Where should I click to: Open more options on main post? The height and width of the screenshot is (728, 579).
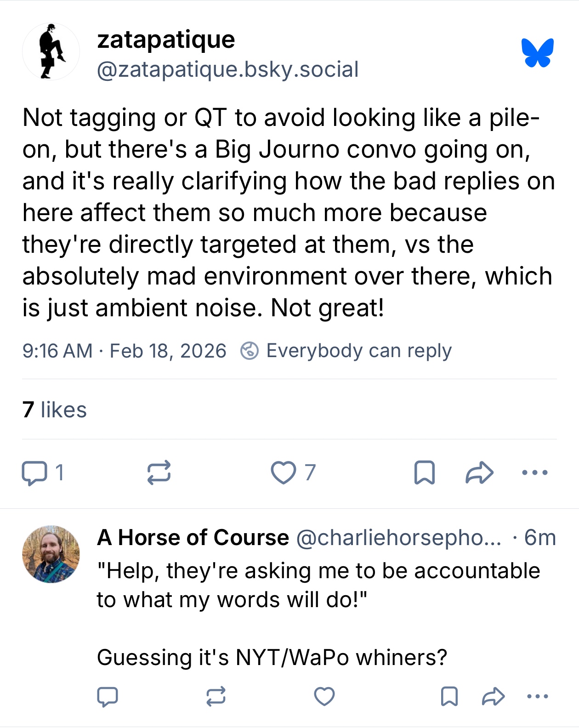[x=535, y=473]
